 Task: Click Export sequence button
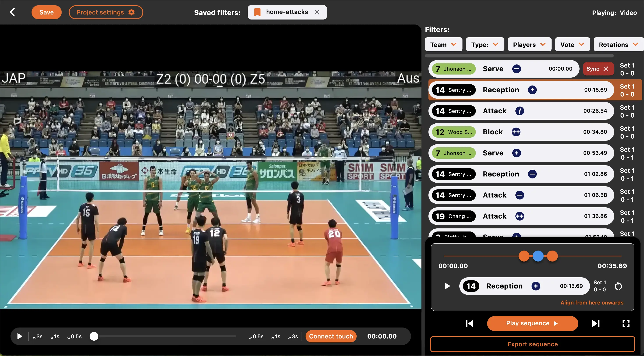point(532,344)
